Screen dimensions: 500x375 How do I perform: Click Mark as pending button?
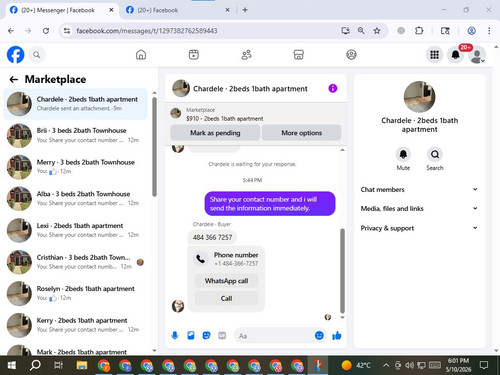(x=215, y=133)
